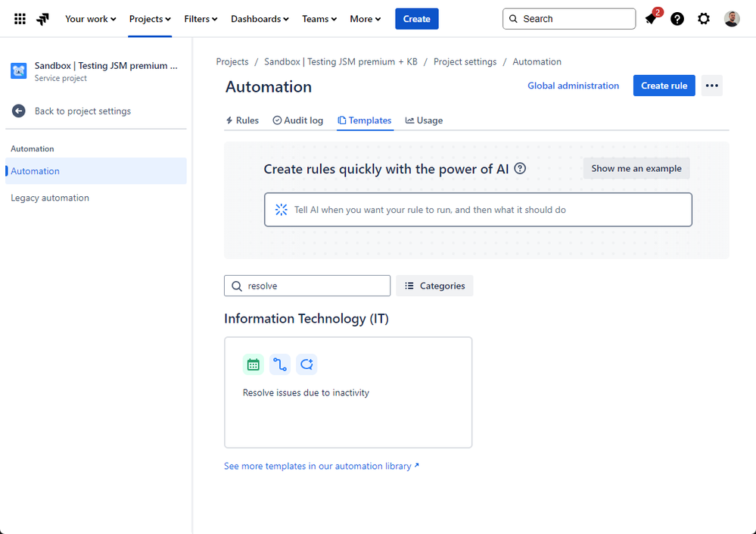
Task: Focus the Tell AI prompt field
Action: pyautogui.click(x=478, y=210)
